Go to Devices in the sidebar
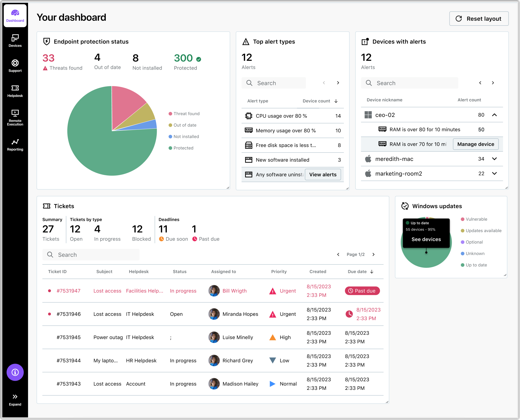 15,41
